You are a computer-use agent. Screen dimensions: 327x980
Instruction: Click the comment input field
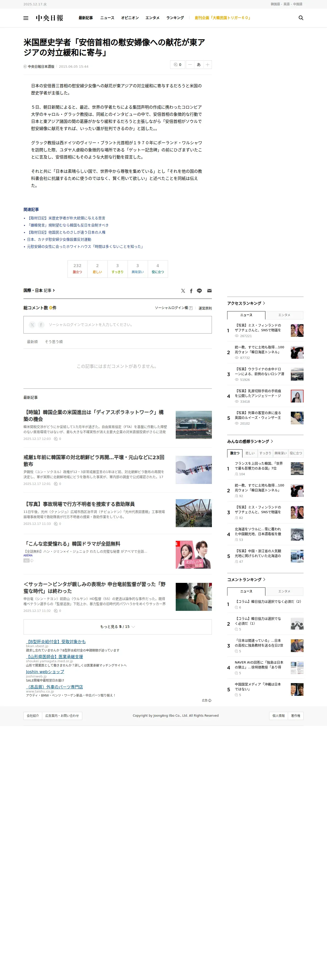[118, 325]
